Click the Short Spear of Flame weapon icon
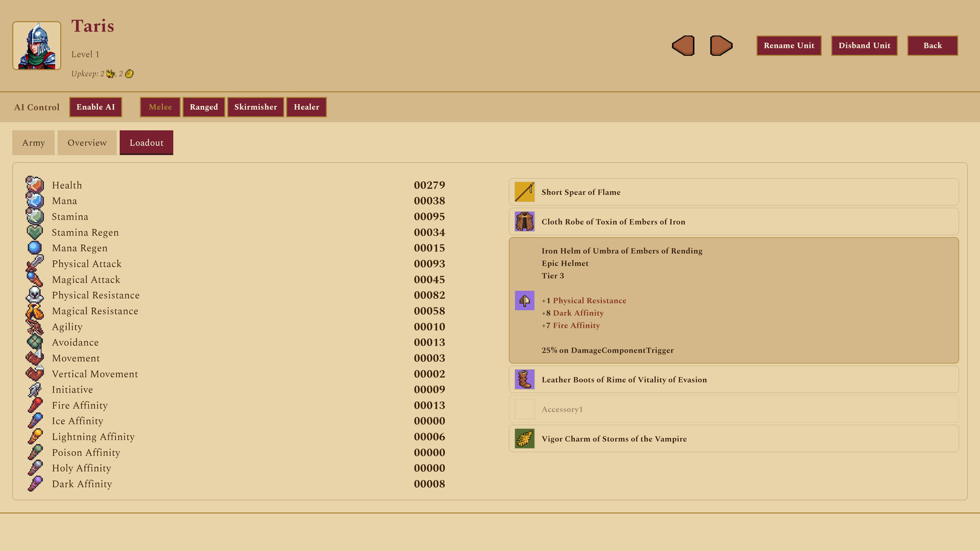Image resolution: width=980 pixels, height=551 pixels. point(524,192)
